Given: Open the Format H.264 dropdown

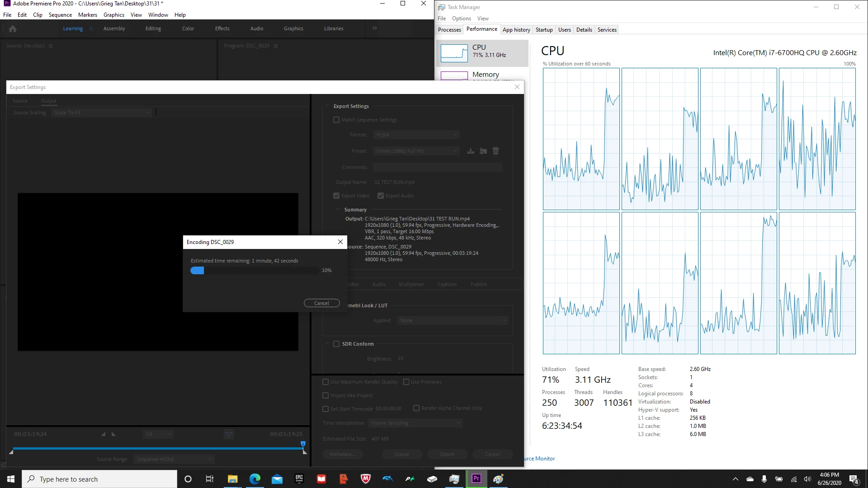Looking at the screenshot, I should pos(416,135).
